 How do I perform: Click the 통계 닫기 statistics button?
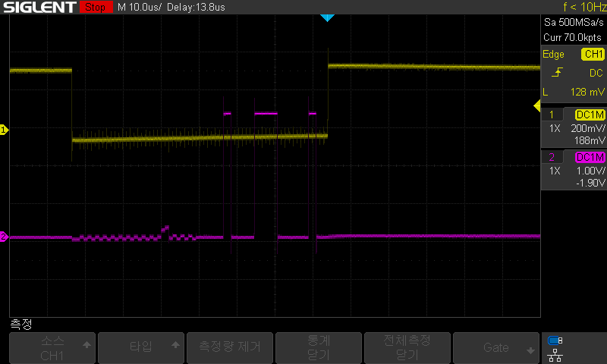[x=318, y=348]
